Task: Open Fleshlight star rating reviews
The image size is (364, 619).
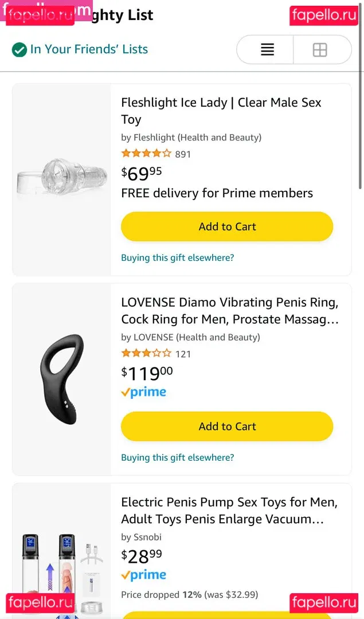Action: (x=146, y=154)
